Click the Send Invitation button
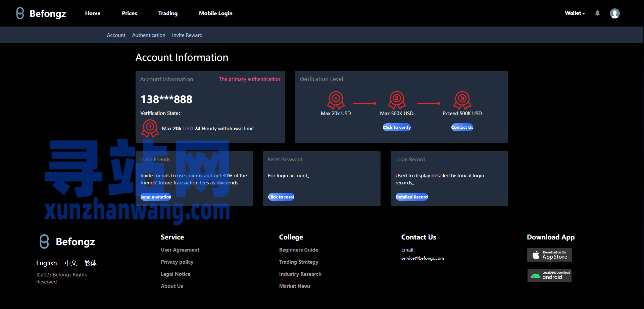Image resolution: width=644 pixels, height=309 pixels. pos(156,197)
